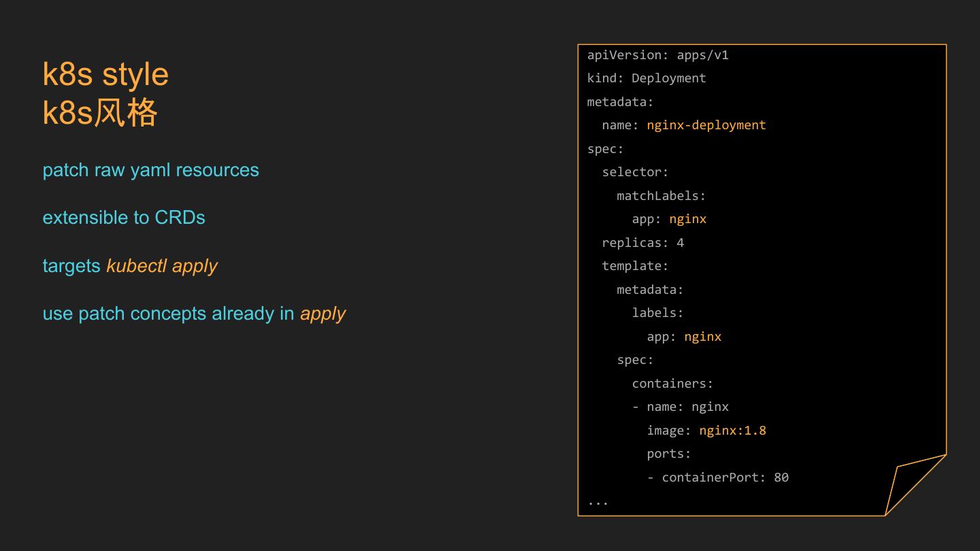
Task: Click the ellipsis at the yaml bottom
Action: [x=598, y=502]
